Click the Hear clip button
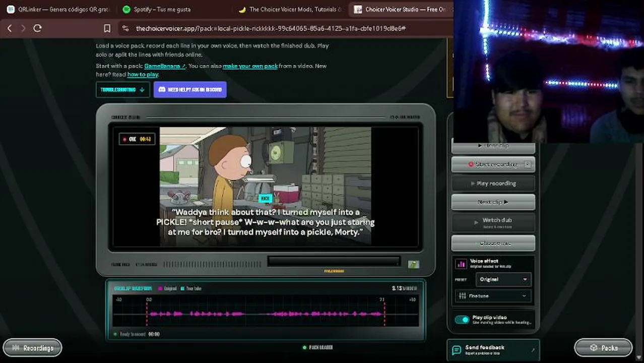 click(x=493, y=146)
